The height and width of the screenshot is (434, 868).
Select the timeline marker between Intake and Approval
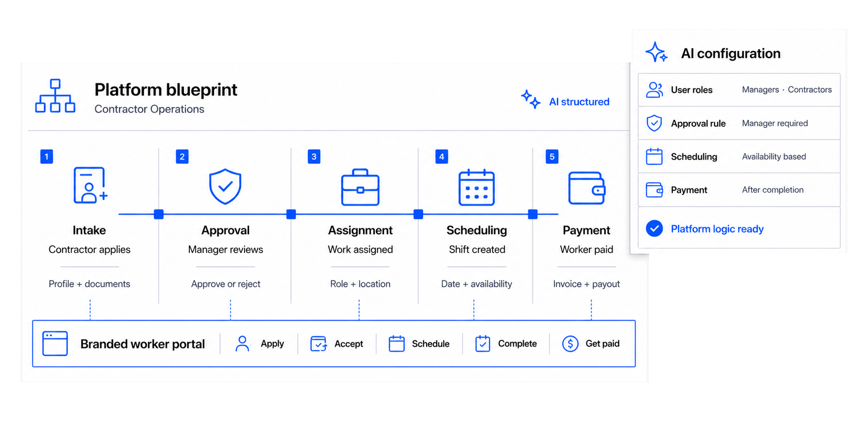[159, 214]
